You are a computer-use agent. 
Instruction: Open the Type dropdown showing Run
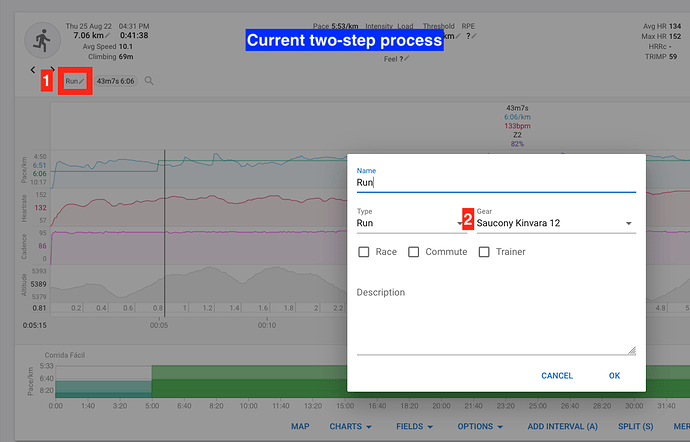coord(411,223)
